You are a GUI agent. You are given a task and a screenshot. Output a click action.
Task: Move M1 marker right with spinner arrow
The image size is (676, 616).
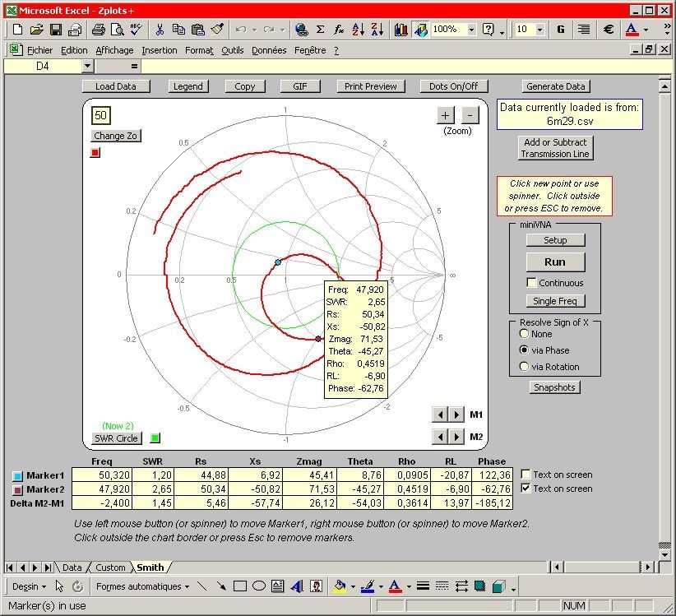(x=456, y=415)
